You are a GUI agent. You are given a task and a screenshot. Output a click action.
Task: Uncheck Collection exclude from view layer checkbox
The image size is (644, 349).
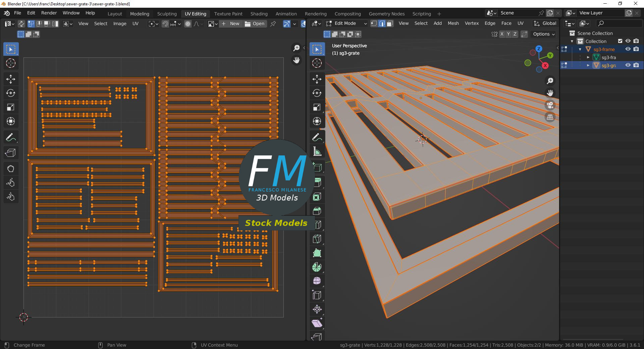coord(620,41)
